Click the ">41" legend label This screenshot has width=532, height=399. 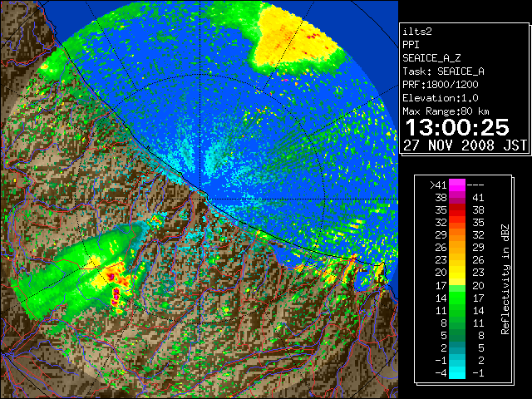click(438, 185)
